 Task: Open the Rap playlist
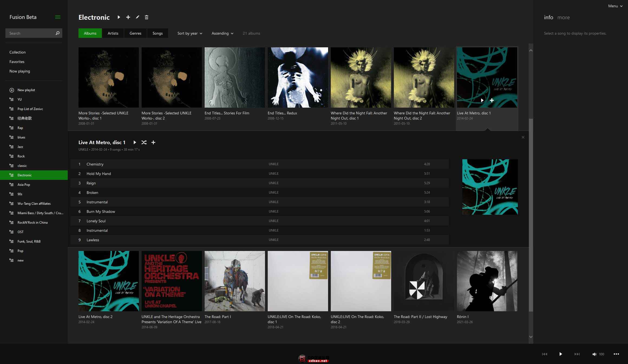click(x=34, y=128)
